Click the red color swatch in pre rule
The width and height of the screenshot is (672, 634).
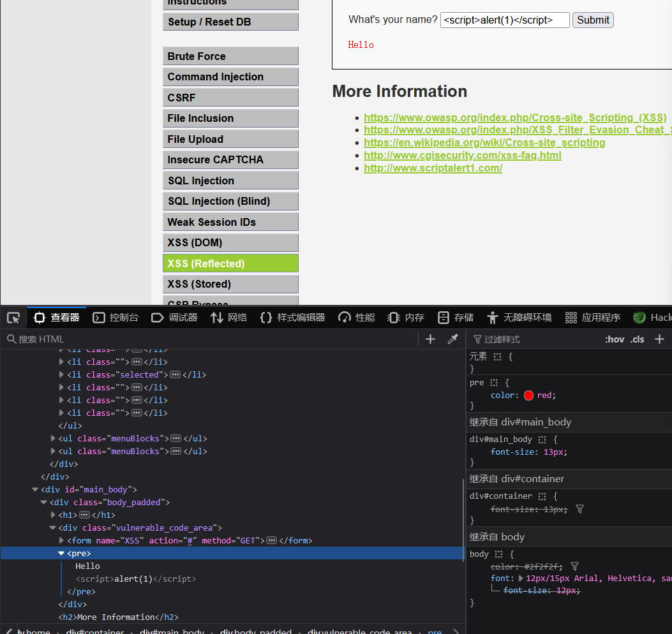coord(528,395)
